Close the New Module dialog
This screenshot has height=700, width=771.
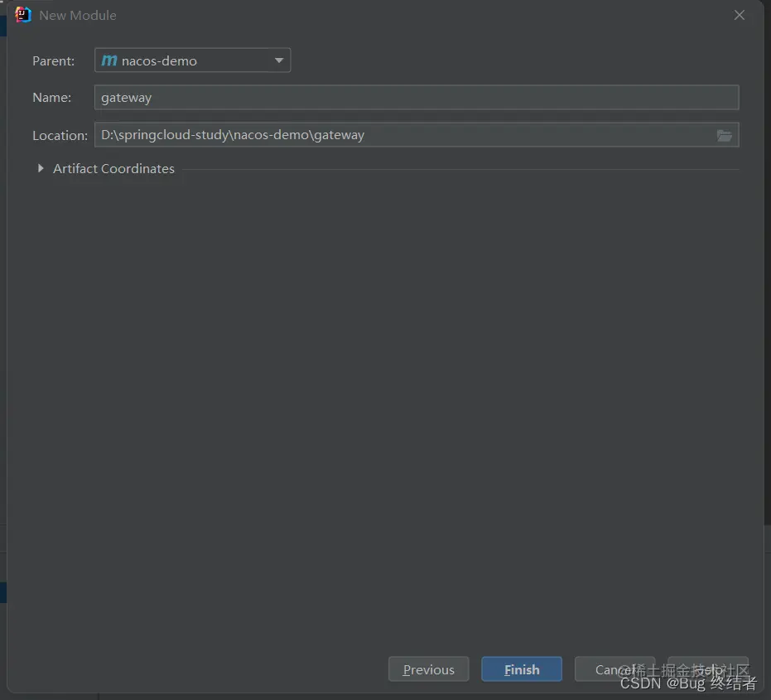coord(739,15)
